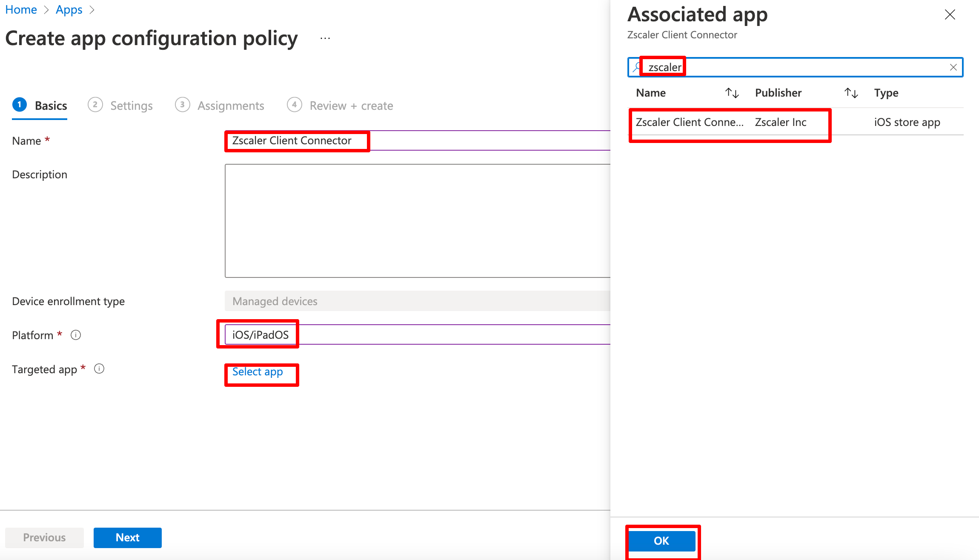This screenshot has width=979, height=560.
Task: Click the Select app link
Action: [257, 371]
